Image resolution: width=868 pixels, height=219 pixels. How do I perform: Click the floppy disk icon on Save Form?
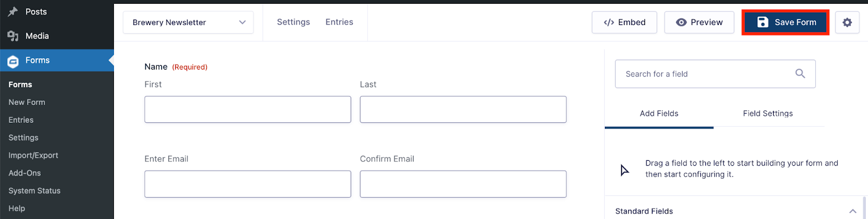point(763,22)
